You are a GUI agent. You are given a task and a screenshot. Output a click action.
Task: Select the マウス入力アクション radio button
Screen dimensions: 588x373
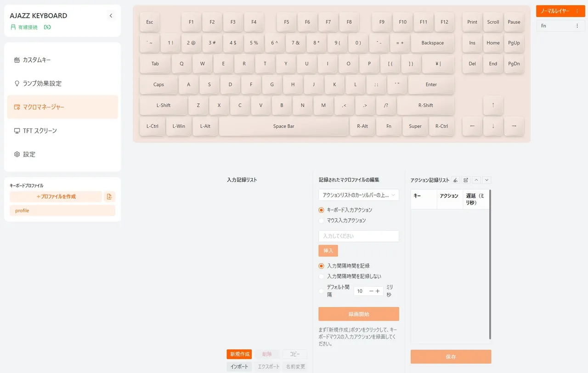coord(322,221)
